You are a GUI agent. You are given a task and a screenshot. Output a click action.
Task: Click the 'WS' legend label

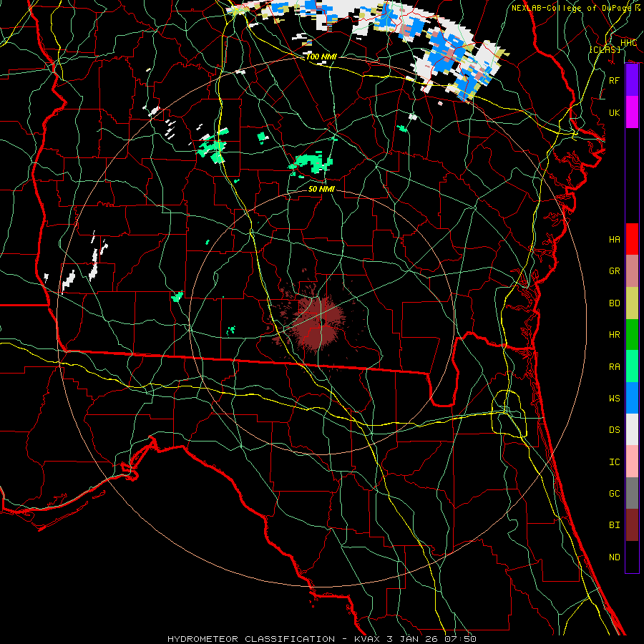click(x=614, y=399)
